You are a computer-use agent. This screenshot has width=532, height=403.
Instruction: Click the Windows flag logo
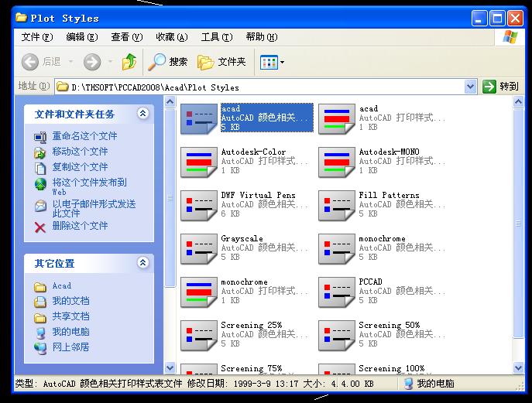[510, 36]
